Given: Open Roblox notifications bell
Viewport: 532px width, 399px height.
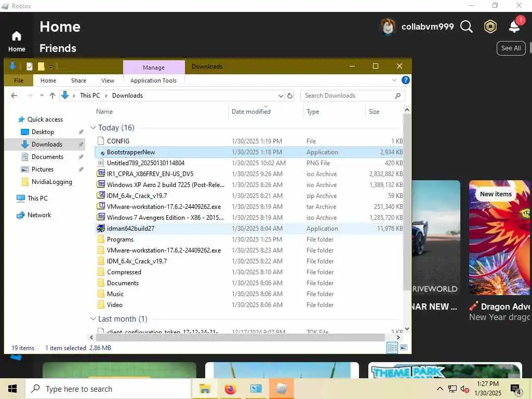Looking at the screenshot, I should click(x=515, y=26).
